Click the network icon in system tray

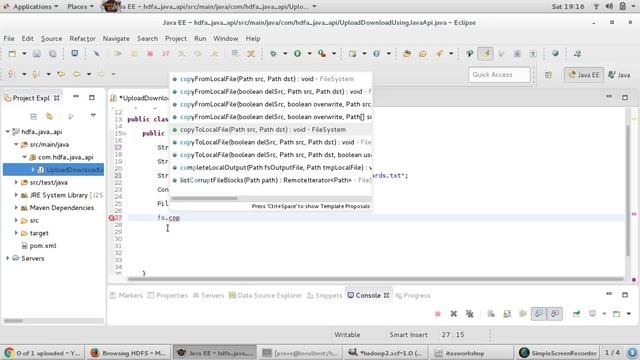[596, 6]
